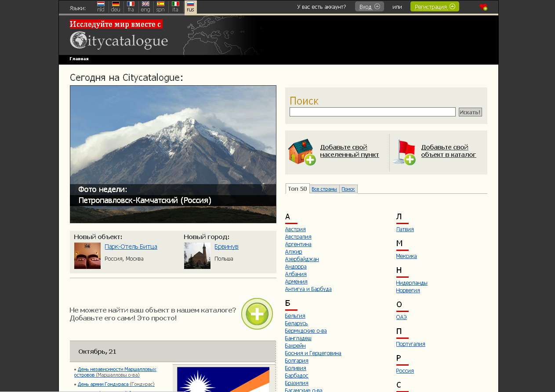Click the Marshall Islands flag image

click(223, 379)
